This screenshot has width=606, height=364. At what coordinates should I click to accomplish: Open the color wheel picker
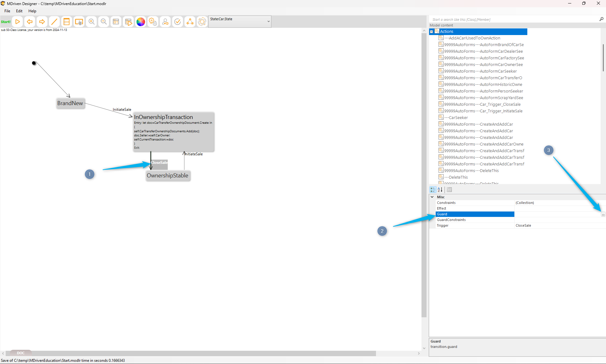pyautogui.click(x=141, y=22)
